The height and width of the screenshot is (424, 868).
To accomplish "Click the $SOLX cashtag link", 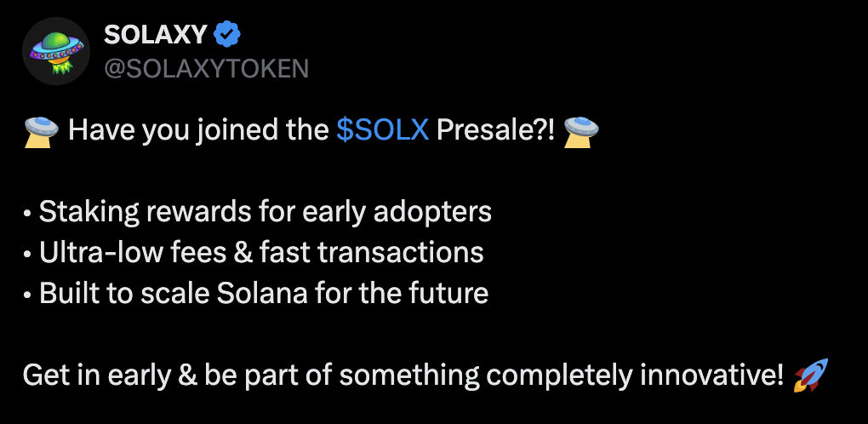I will pos(382,130).
